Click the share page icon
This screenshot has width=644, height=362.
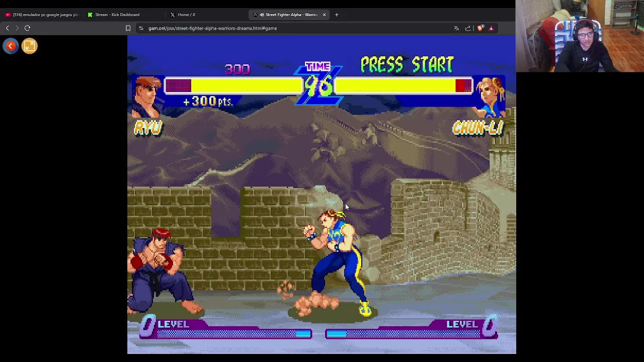pos(468,28)
